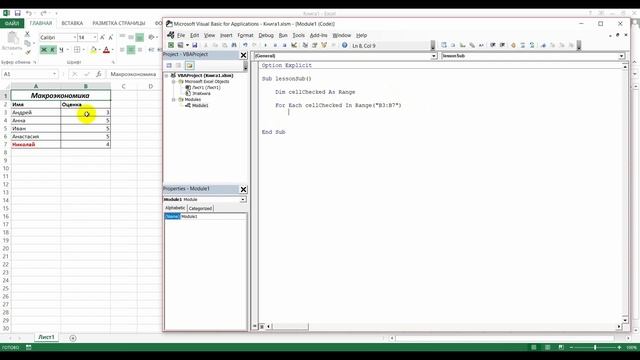Open the VBA File menu

[x=181, y=36]
